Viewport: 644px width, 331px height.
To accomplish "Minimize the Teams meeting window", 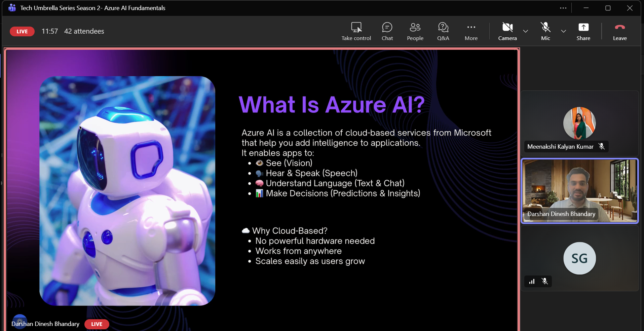I will pyautogui.click(x=586, y=8).
